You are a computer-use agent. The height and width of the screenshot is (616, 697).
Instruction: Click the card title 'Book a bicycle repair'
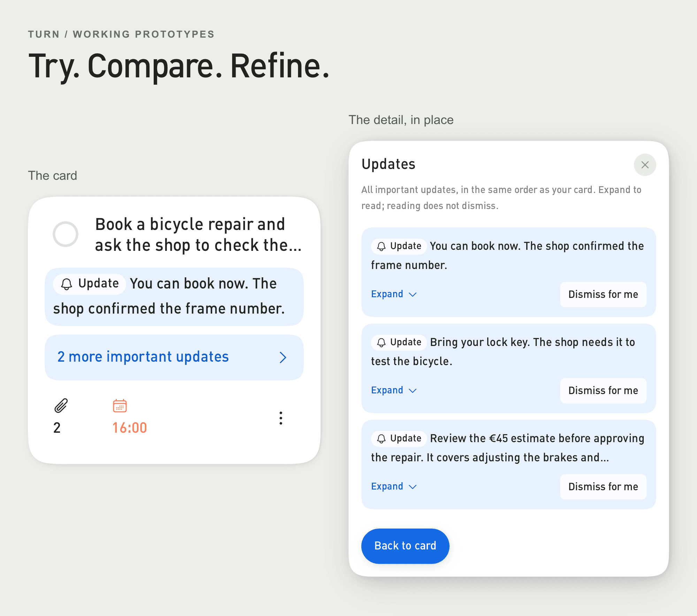click(198, 234)
